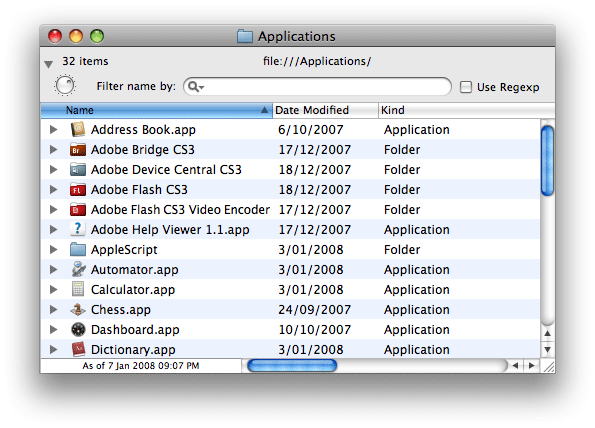Image resolution: width=595 pixels, height=428 pixels.
Task: Click the Filter name by search field
Action: tap(317, 87)
